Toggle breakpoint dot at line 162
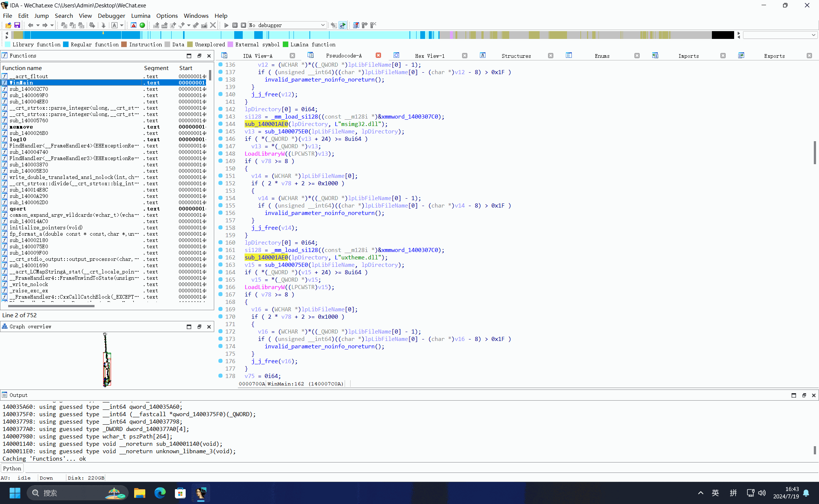Screen dimensions: 819x504 click(x=220, y=257)
